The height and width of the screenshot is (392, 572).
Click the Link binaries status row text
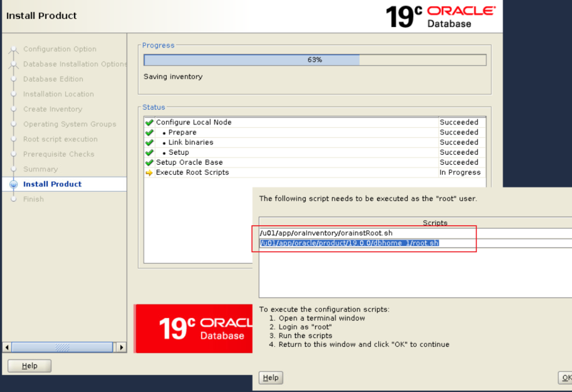(x=191, y=142)
